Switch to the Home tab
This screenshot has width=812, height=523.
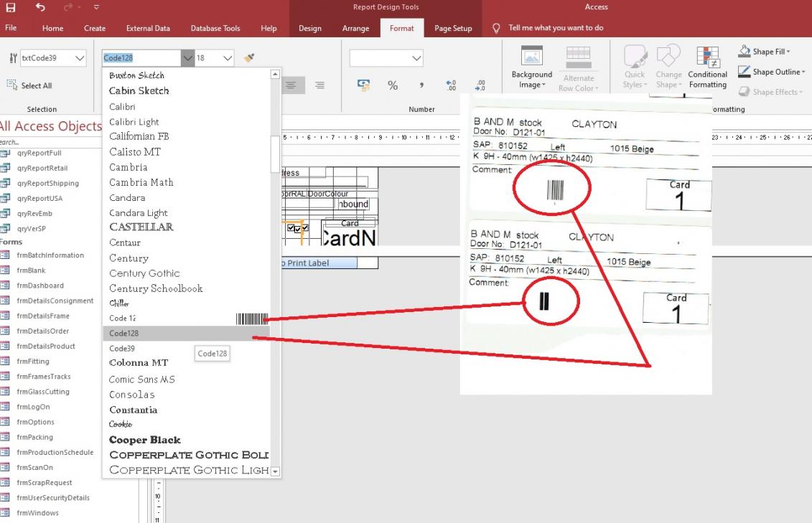click(x=53, y=28)
